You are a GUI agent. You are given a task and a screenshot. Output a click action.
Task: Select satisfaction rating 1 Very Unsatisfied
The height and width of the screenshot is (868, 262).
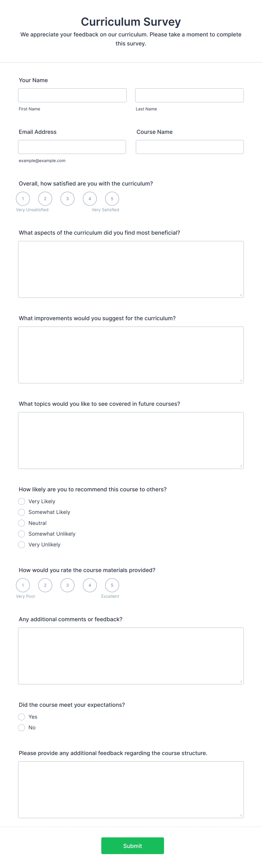click(x=23, y=199)
